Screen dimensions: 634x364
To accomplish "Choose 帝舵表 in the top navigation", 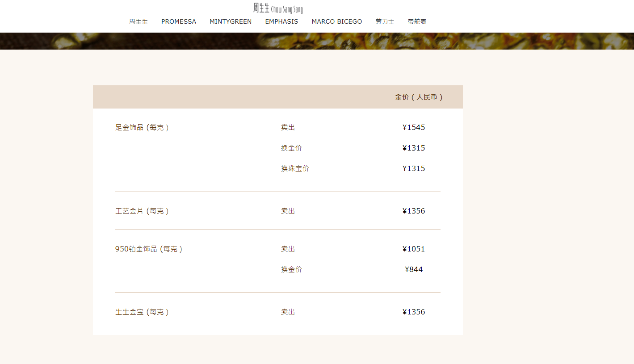I will (417, 21).
